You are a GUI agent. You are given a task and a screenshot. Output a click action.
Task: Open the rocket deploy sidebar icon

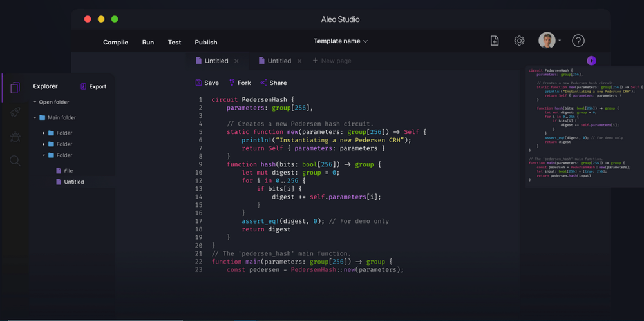point(15,112)
